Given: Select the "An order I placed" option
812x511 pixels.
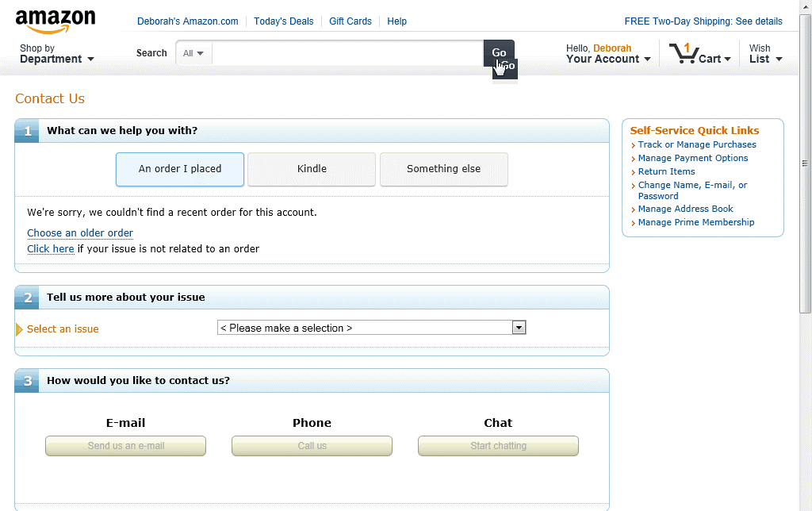Looking at the screenshot, I should point(180,169).
